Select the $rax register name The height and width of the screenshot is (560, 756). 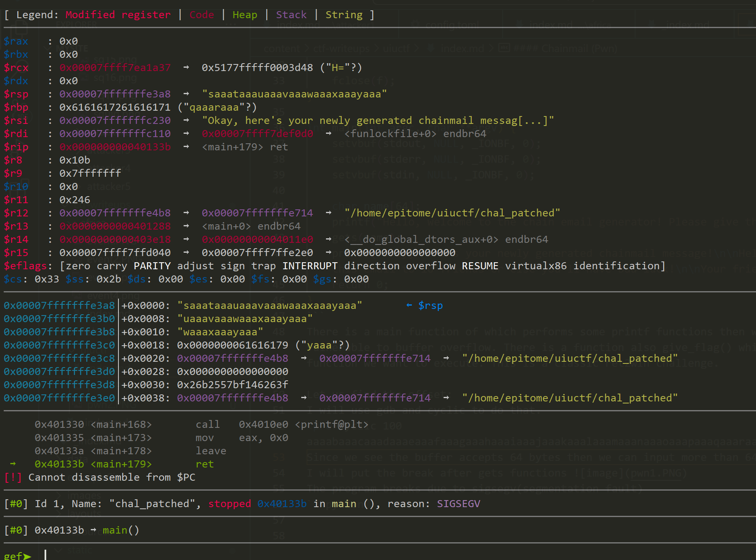(16, 41)
